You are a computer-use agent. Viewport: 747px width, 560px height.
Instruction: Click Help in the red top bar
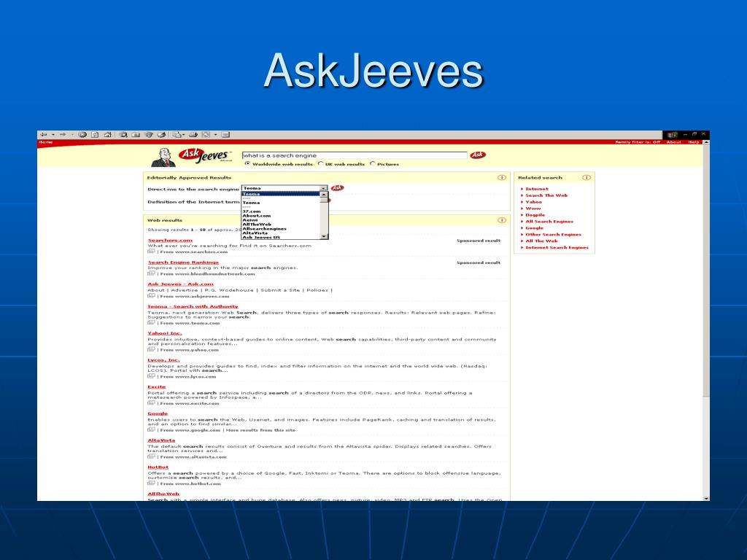694,142
